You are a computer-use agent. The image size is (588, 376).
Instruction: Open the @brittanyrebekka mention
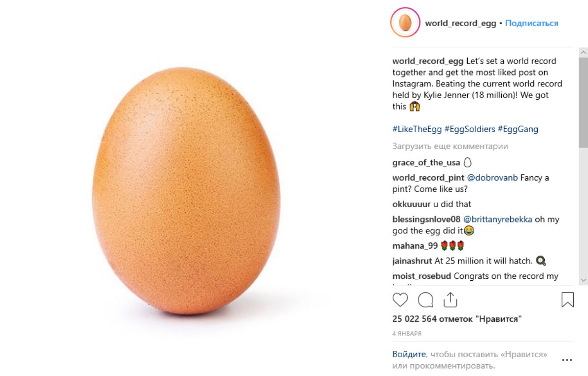tap(498, 219)
